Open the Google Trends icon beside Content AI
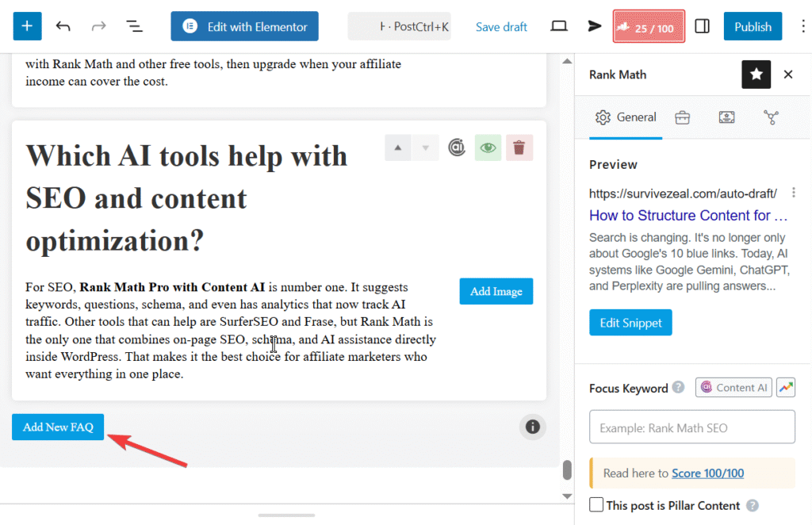The width and height of the screenshot is (812, 525). pos(785,387)
